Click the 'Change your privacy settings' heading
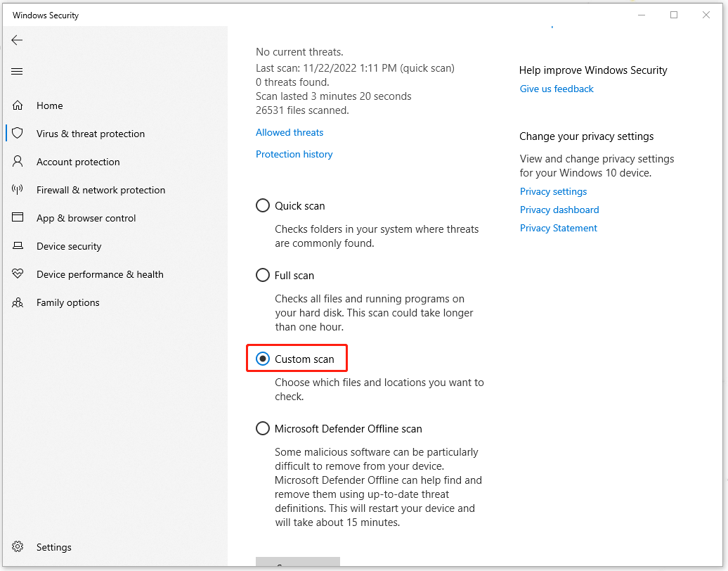 click(586, 136)
